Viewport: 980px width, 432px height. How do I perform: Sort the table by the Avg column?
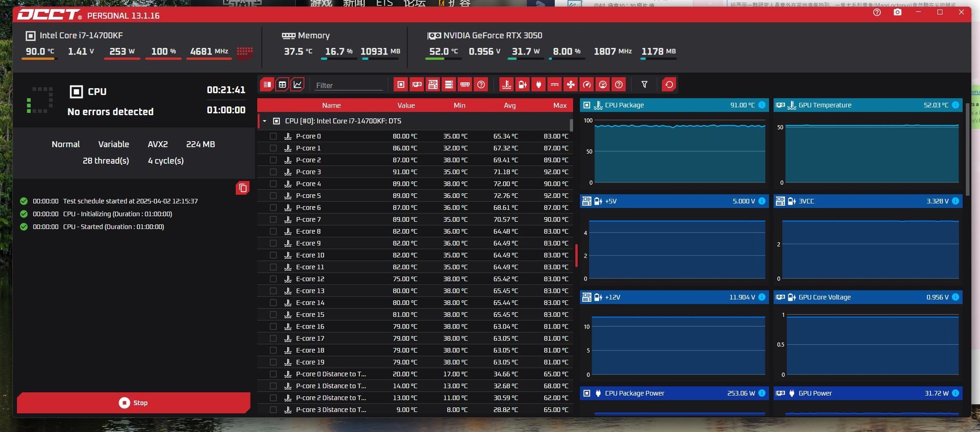click(510, 106)
